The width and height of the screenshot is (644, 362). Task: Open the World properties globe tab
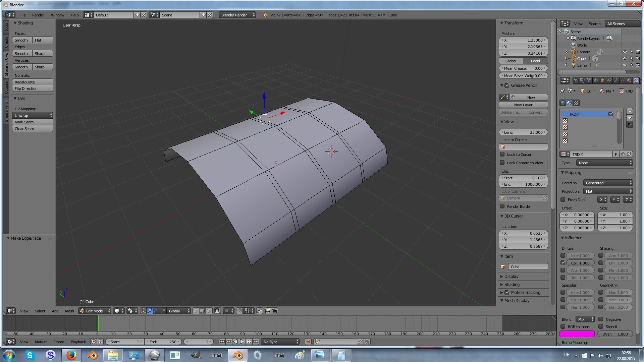point(596,80)
